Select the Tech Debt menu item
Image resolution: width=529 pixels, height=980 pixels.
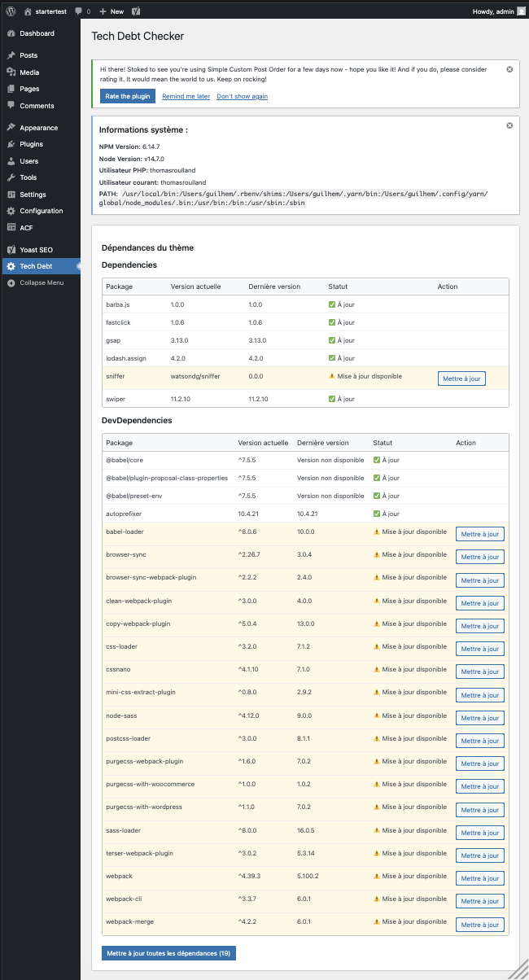40,266
